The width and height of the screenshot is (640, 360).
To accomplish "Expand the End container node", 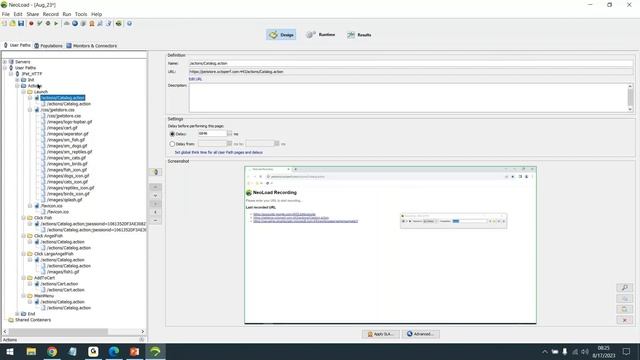I will point(17,314).
